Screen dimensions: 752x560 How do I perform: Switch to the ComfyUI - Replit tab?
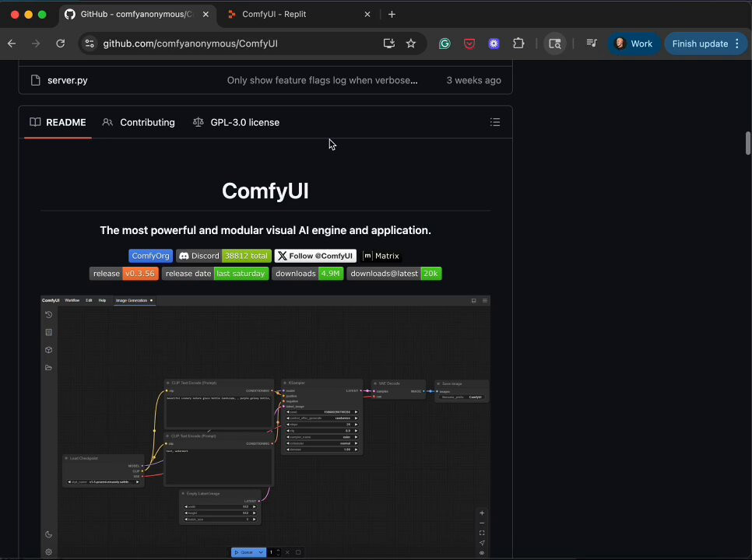pyautogui.click(x=274, y=14)
